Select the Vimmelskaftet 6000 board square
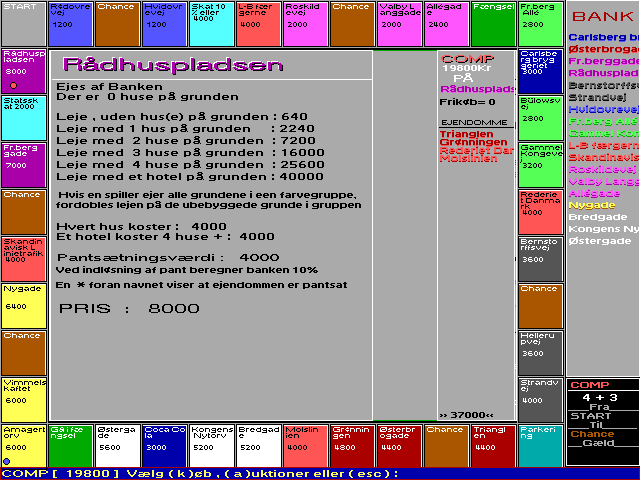The width and height of the screenshot is (640, 480). point(24,400)
